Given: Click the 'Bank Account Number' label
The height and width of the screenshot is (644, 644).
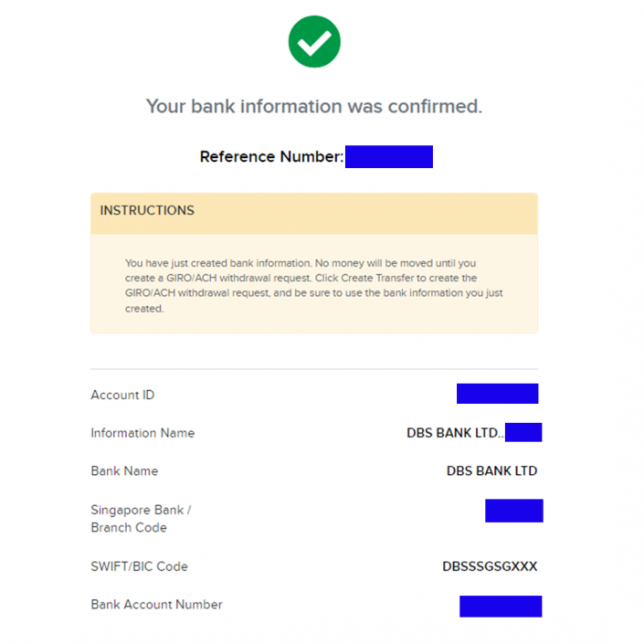Looking at the screenshot, I should click(x=156, y=605).
